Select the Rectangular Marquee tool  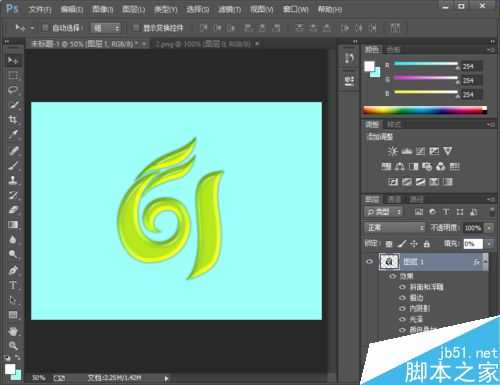click(x=13, y=75)
